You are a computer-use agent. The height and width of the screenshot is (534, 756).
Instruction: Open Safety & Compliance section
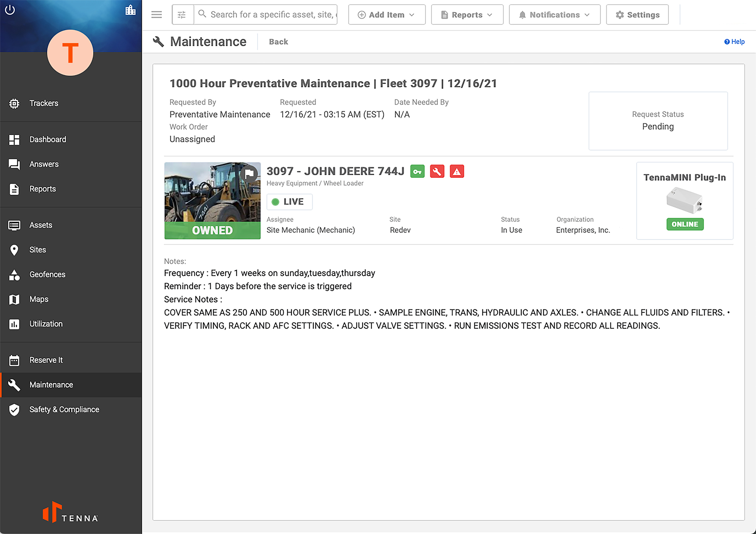(x=64, y=410)
